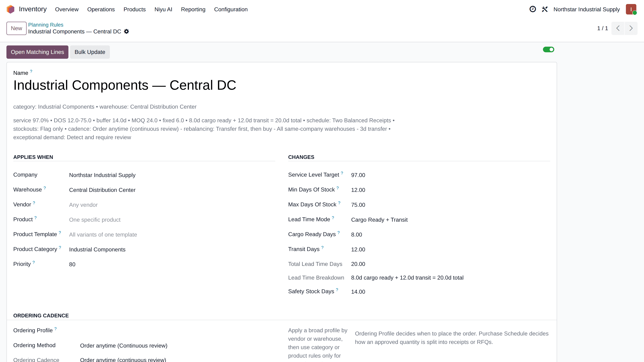644x362 pixels.
Task: Open Lead Time Mode dropdown
Action: 451,220
